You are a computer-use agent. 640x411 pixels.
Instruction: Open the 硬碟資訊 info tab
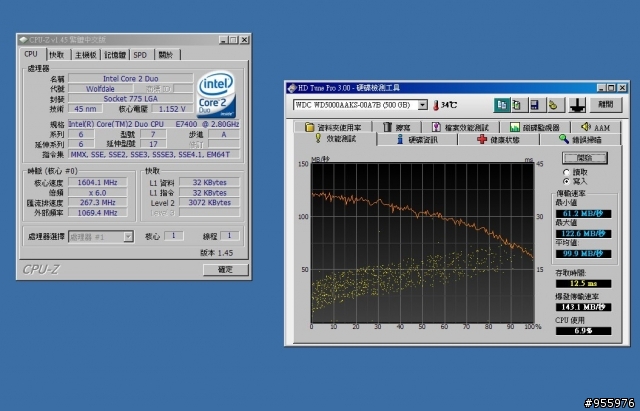pyautogui.click(x=417, y=140)
